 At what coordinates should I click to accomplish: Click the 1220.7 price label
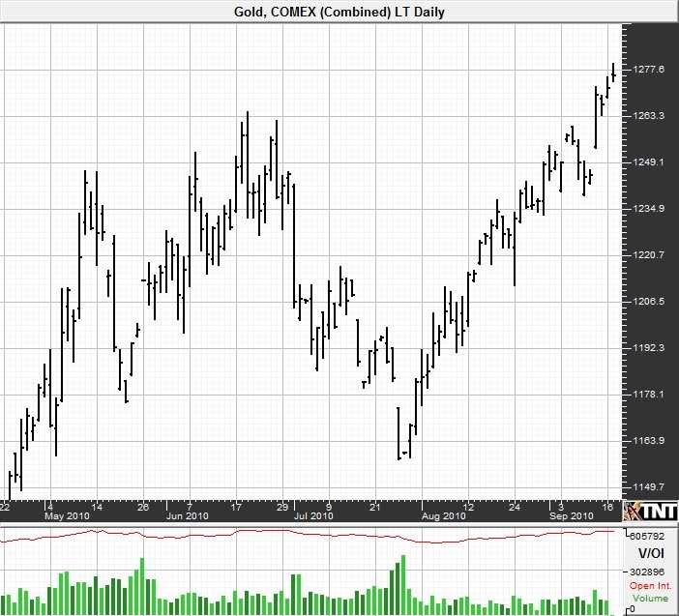(x=648, y=255)
